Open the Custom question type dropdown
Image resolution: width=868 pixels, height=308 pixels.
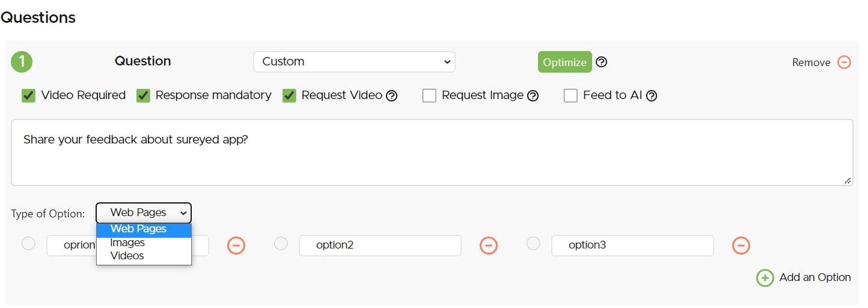354,61
